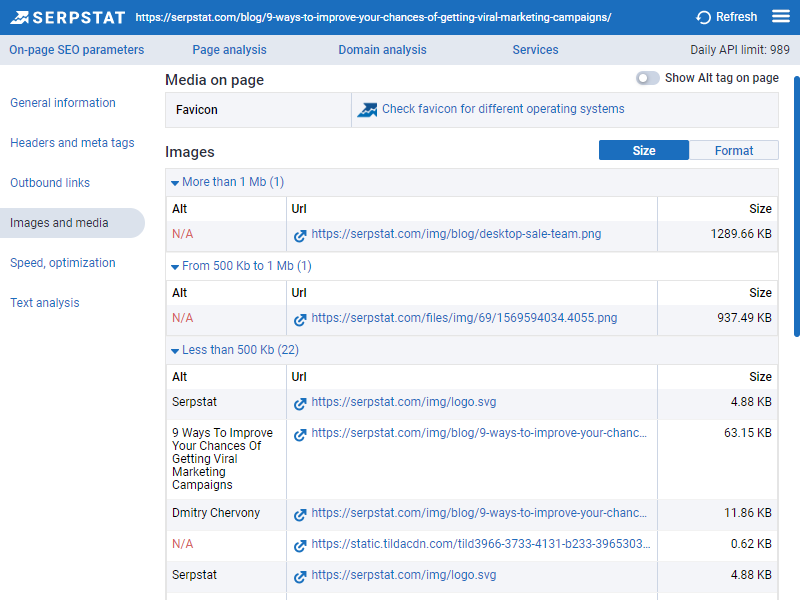800x600 pixels.
Task: Go to Outbound links section
Action: 50,183
